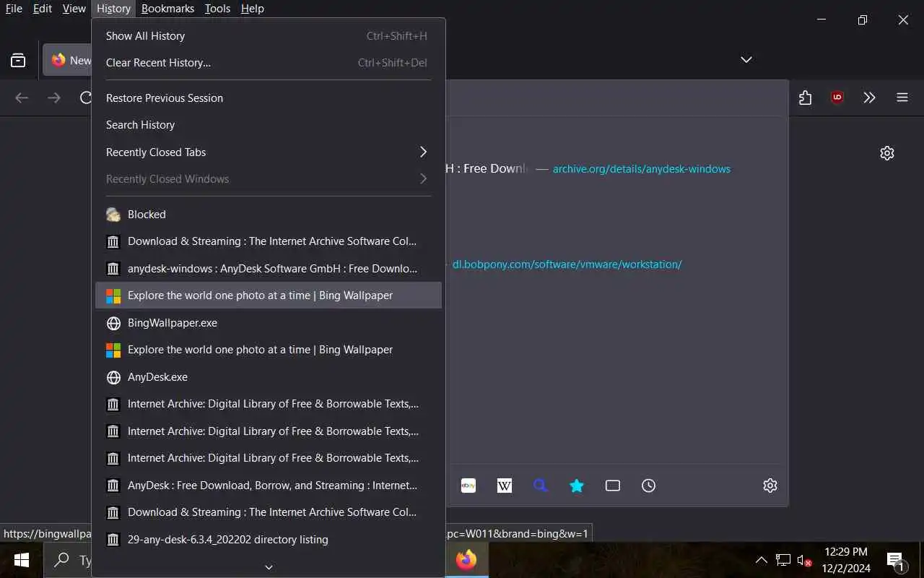Click globe icon beside AnyDesk.exe
The image size is (924, 578).
click(113, 377)
